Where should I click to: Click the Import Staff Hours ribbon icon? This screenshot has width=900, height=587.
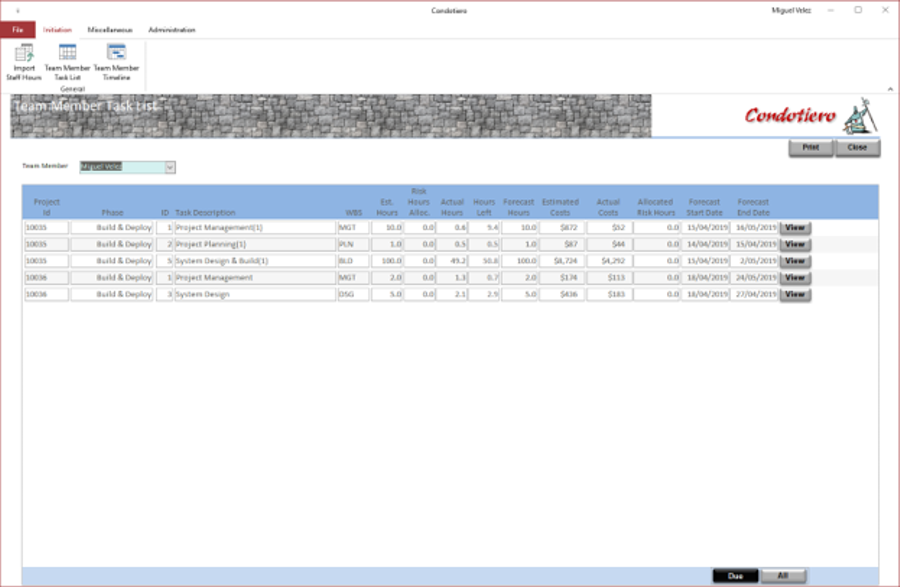24,62
